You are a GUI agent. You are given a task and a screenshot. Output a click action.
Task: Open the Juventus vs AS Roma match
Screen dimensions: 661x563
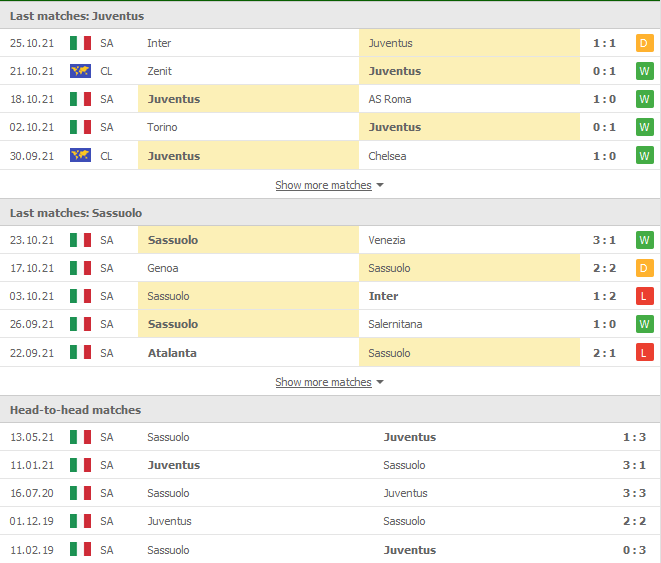(x=330, y=99)
